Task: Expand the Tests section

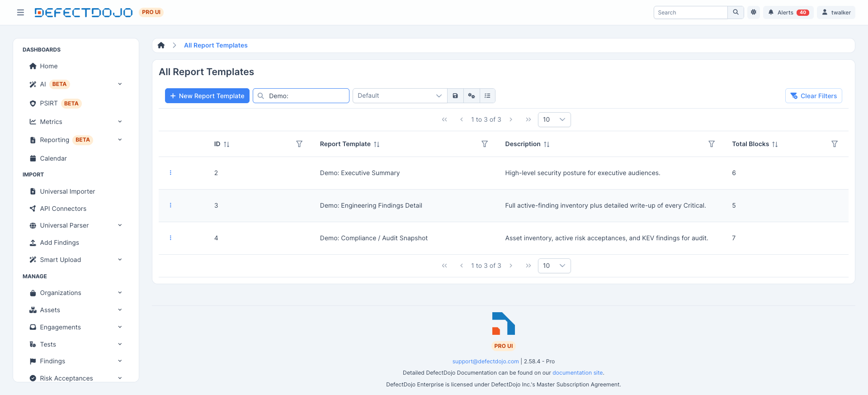Action: pos(120,344)
